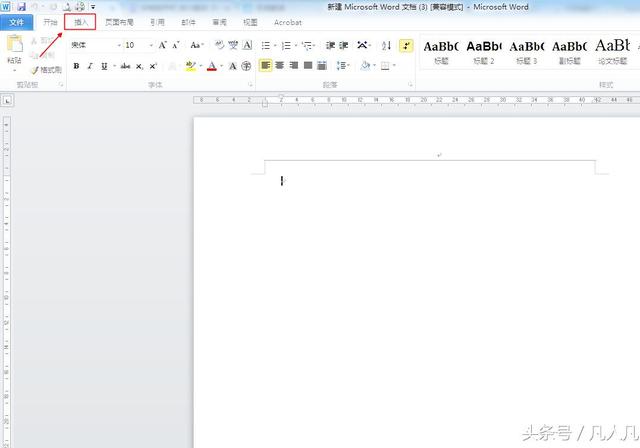The height and width of the screenshot is (448, 640).
Task: Apply italic with the I icon
Action: click(90, 66)
